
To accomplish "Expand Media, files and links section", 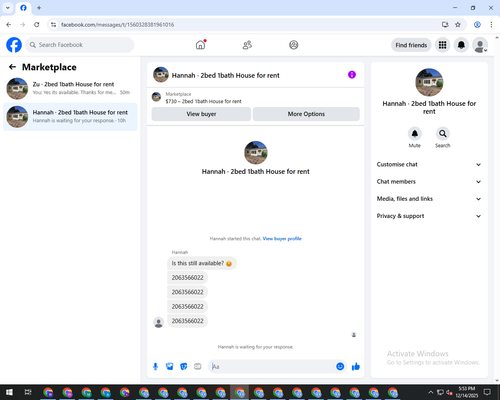I will coord(429,199).
